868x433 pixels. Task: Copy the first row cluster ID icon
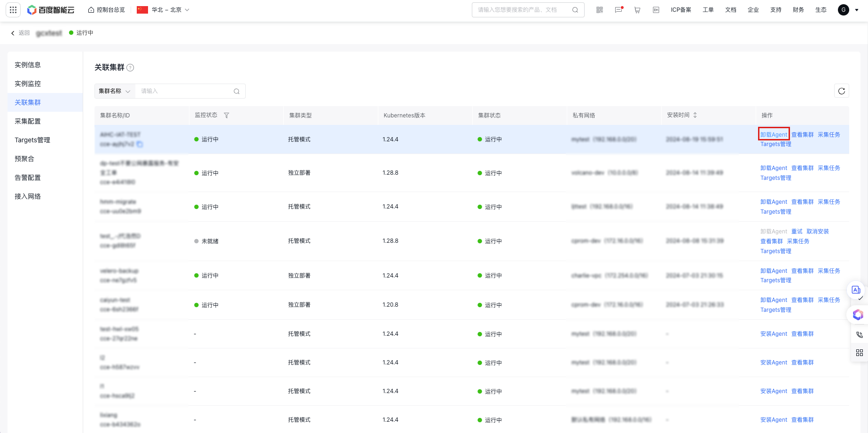[140, 144]
